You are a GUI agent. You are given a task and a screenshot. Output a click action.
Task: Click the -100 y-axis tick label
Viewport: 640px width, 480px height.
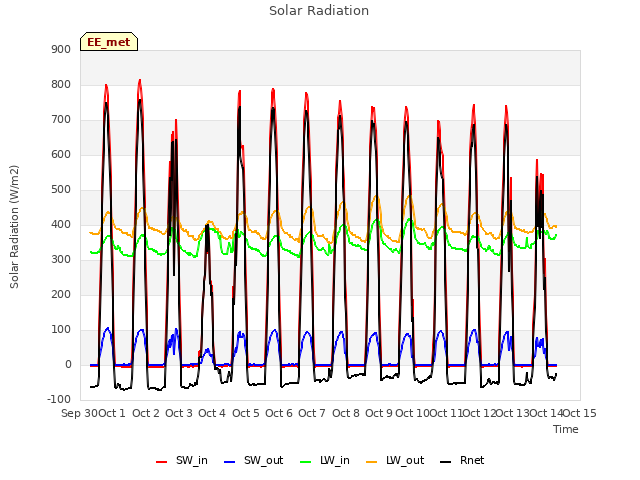pos(59,399)
